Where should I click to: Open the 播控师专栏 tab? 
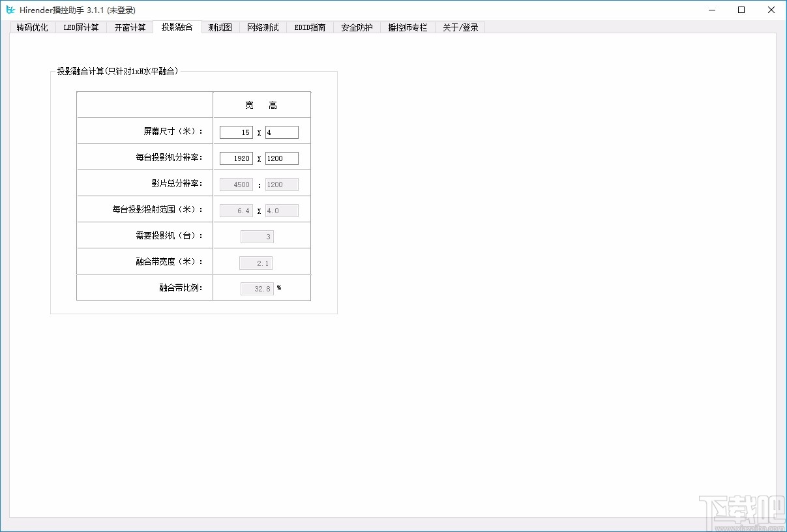pos(407,27)
